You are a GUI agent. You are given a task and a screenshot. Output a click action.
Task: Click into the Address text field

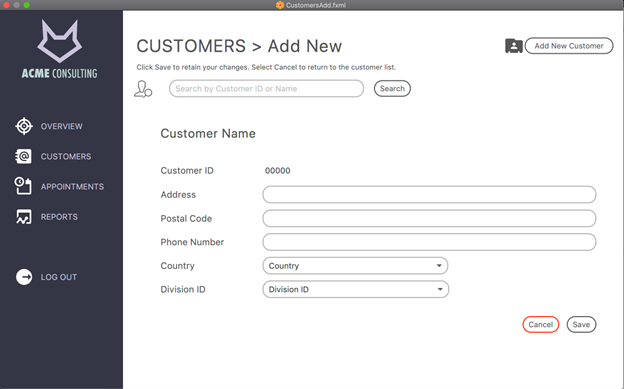pos(429,195)
